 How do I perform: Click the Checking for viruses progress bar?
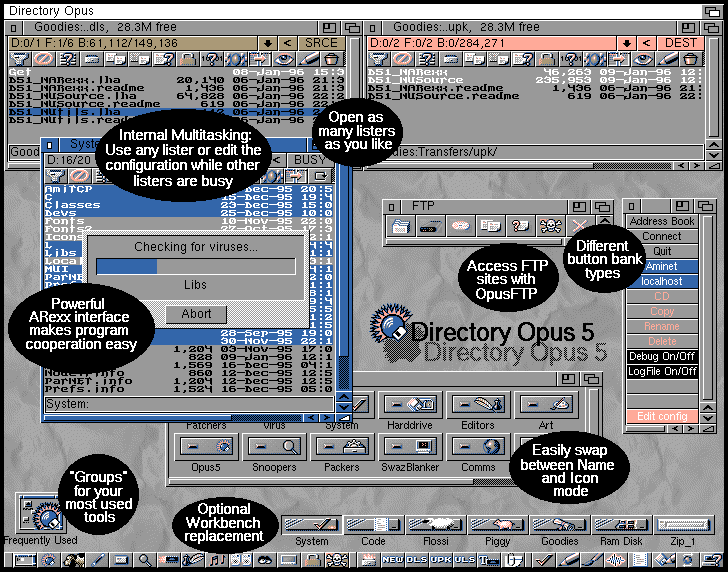click(x=195, y=267)
